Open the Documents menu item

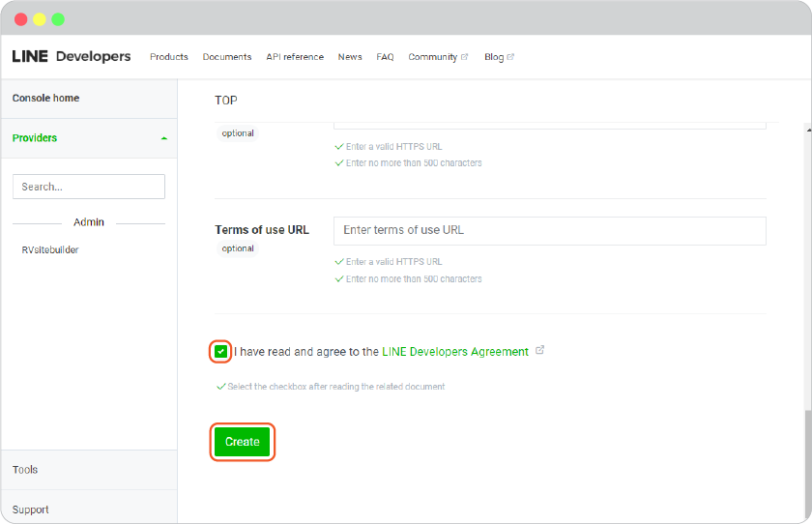(x=227, y=57)
